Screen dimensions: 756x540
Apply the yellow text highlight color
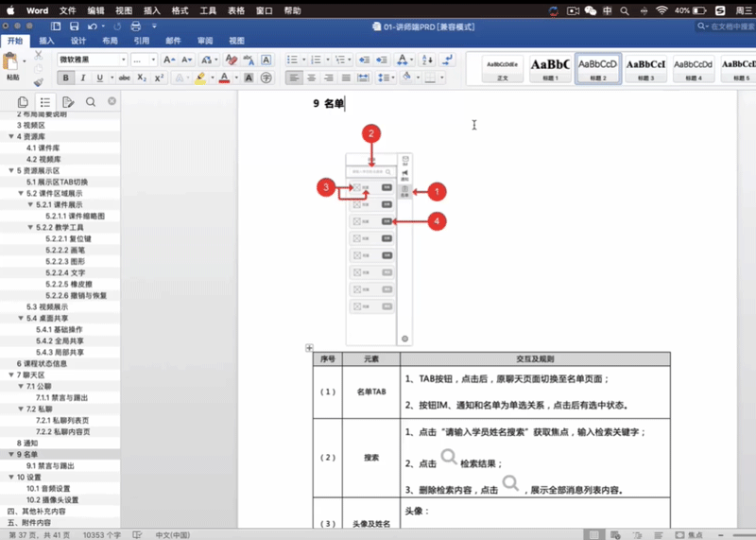pos(200,78)
